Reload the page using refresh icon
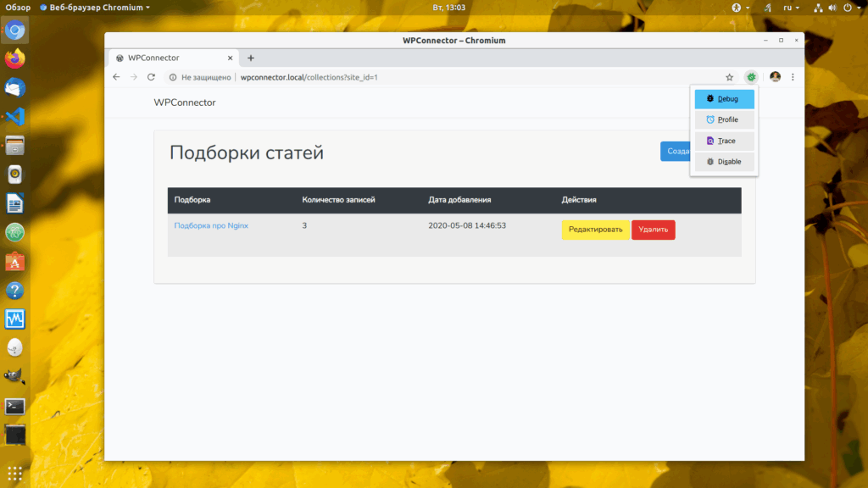This screenshot has height=488, width=868. 151,77
